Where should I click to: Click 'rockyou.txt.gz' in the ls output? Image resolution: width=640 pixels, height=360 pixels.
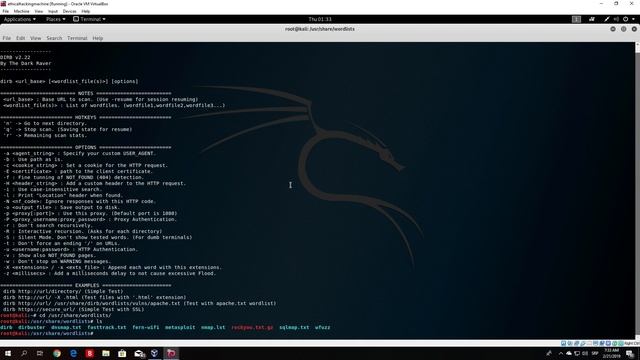pos(252,327)
